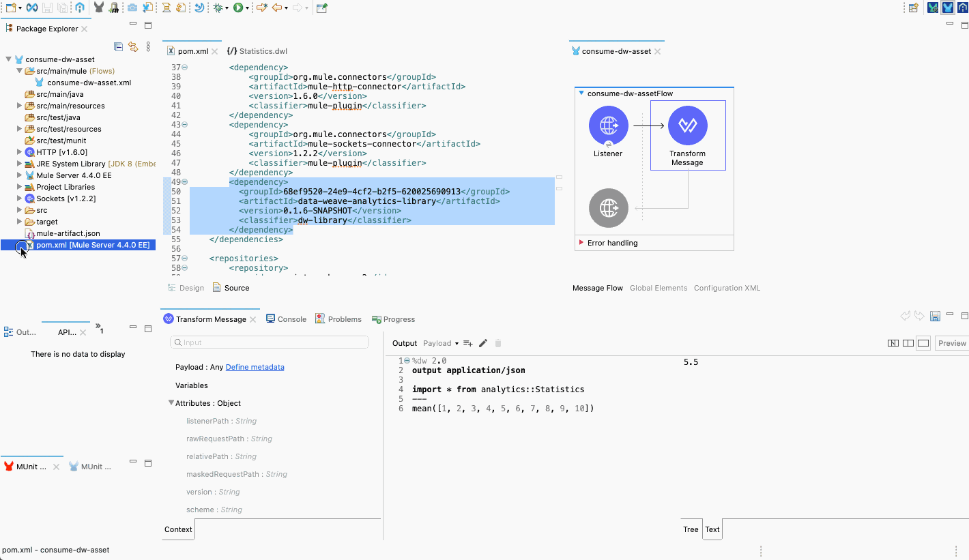Switch to the Text tab for output display
Viewport: 969px width, 560px height.
click(x=712, y=529)
